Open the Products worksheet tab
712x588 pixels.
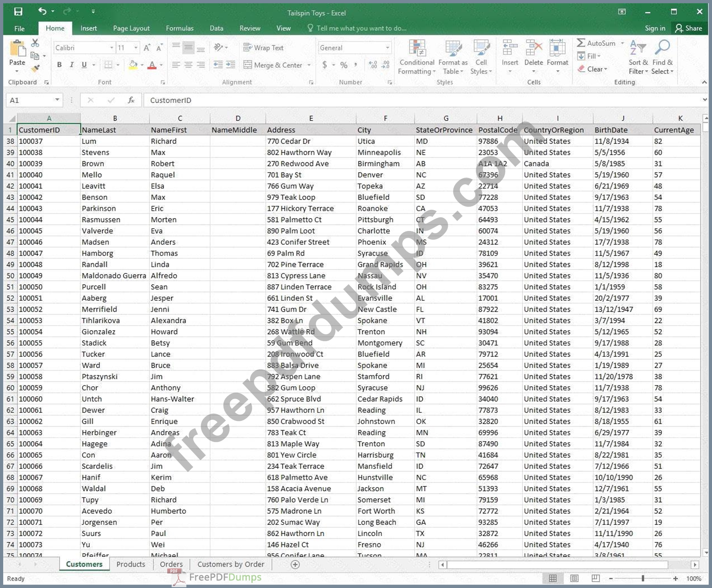(131, 564)
